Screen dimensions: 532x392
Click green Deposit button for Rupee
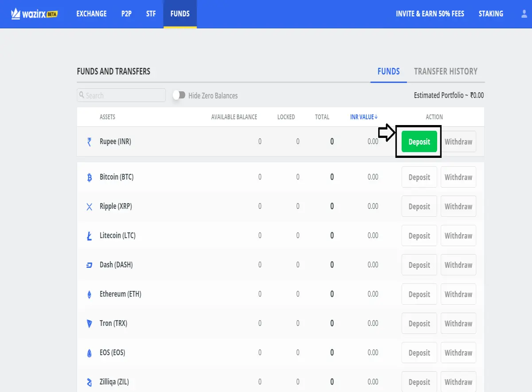(419, 141)
